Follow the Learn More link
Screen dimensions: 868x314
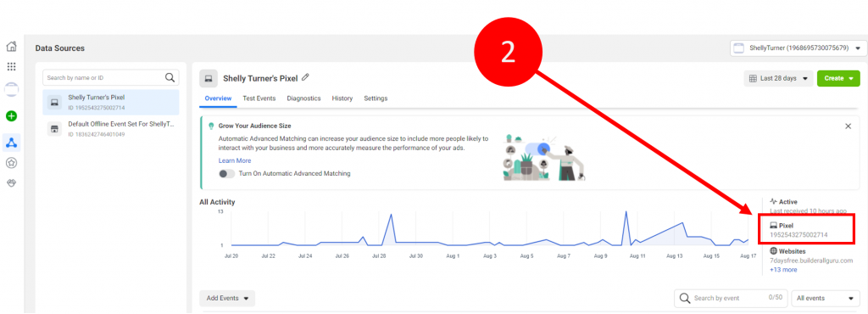click(235, 160)
